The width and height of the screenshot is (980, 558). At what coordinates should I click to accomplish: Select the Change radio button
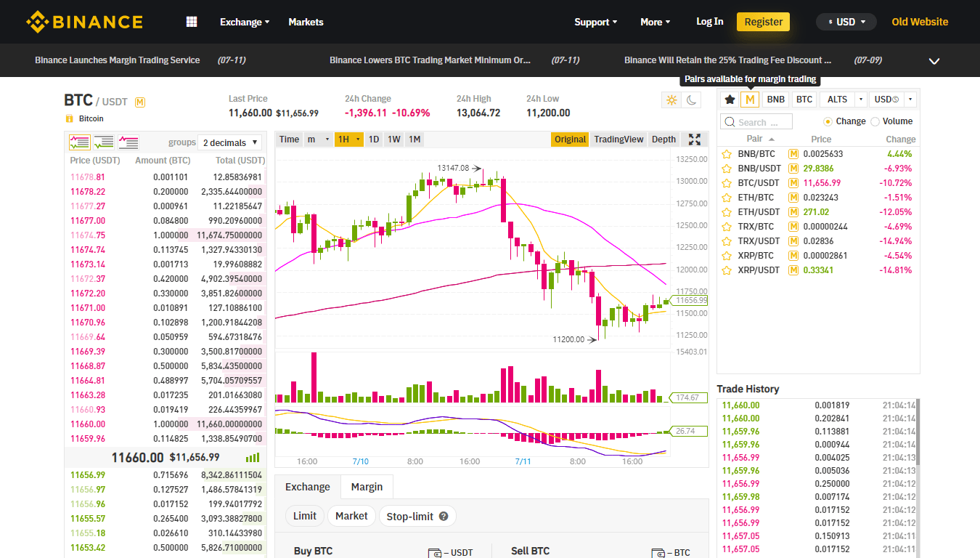point(828,121)
